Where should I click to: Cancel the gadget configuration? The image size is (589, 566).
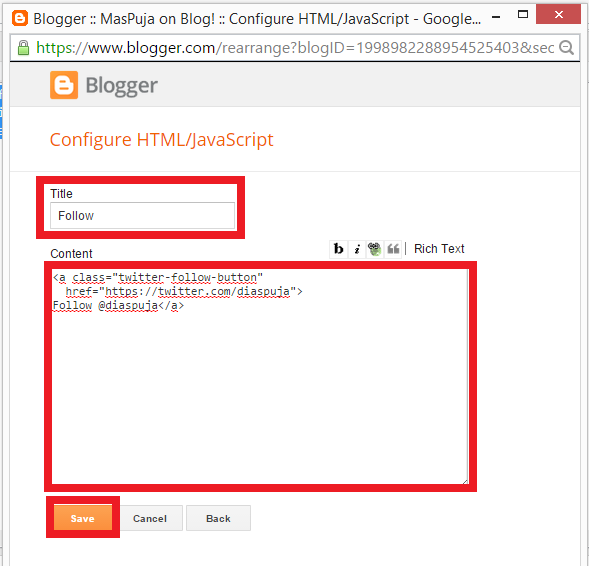(150, 518)
